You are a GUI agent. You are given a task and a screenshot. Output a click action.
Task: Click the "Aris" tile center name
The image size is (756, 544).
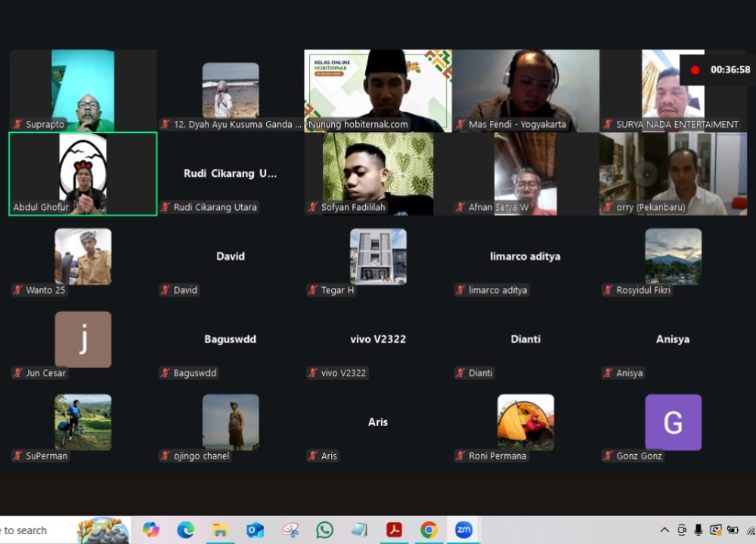click(378, 422)
